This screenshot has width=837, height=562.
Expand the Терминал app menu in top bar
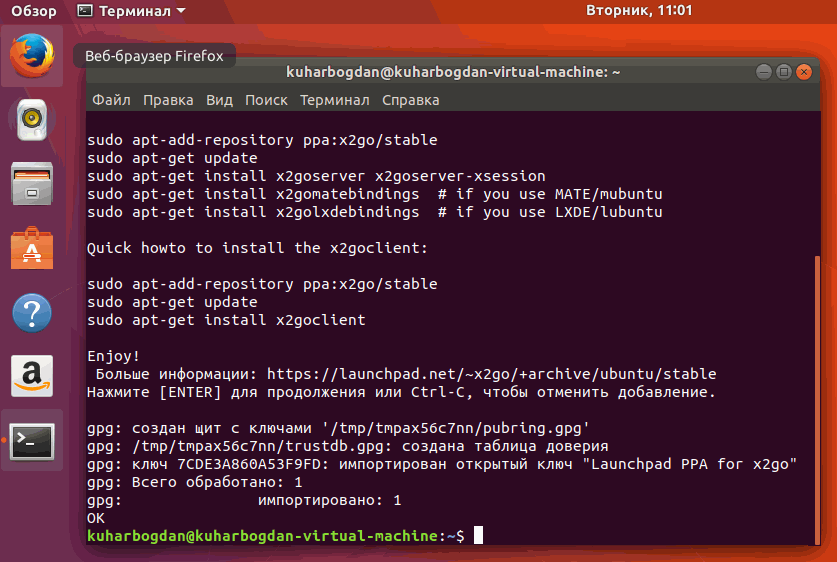click(x=131, y=11)
